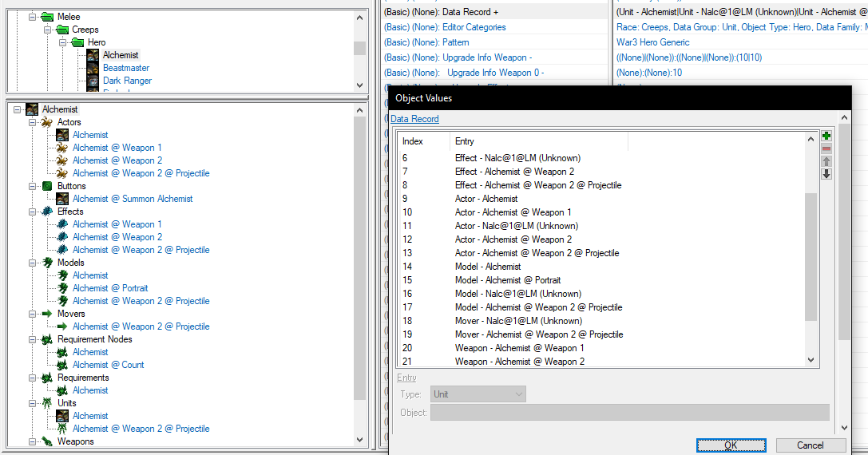Image resolution: width=868 pixels, height=455 pixels.
Task: Click the entry list vertical scrollbar thumb
Action: tap(811, 257)
